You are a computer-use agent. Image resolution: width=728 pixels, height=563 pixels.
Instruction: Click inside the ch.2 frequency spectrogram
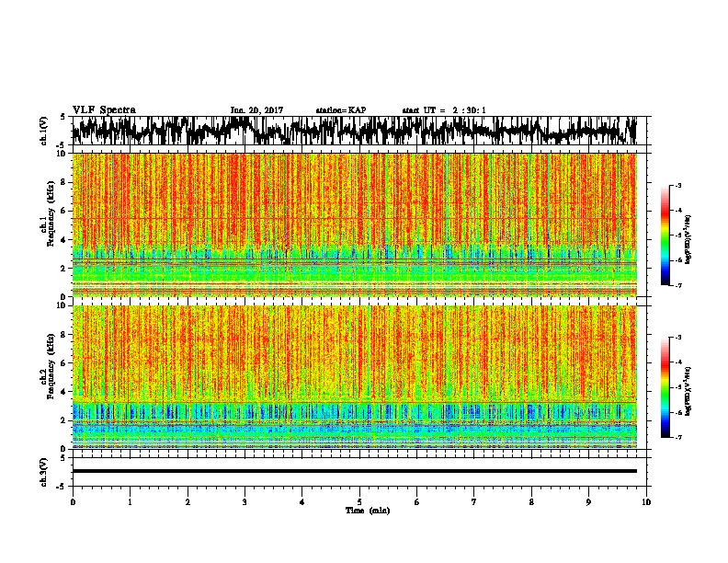(355, 377)
